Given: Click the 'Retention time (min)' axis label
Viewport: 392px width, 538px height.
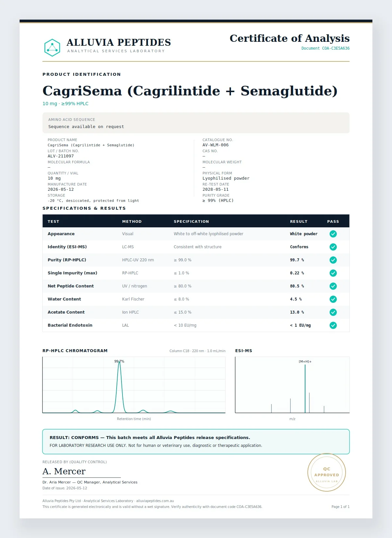Looking at the screenshot, I should [x=134, y=419].
